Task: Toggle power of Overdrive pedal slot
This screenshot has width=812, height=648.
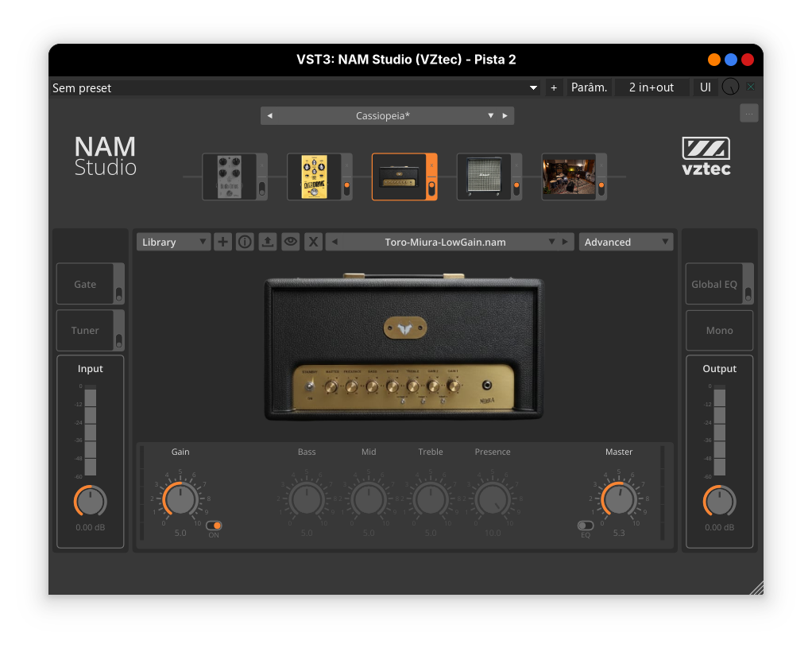Action: tap(347, 188)
